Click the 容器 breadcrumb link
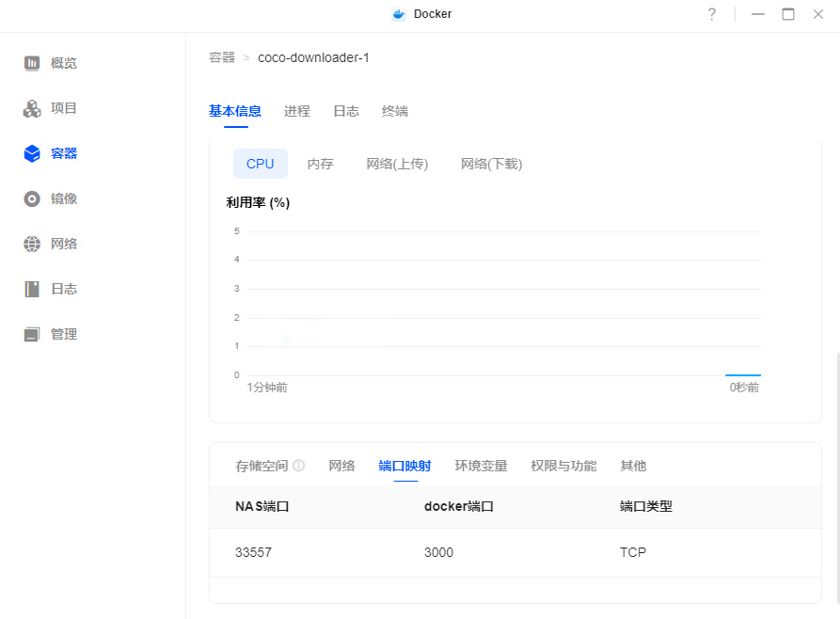The height and width of the screenshot is (619, 840). 222,57
